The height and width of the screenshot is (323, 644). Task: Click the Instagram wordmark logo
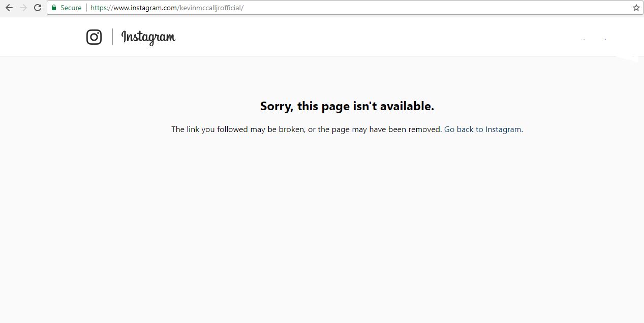coord(148,37)
